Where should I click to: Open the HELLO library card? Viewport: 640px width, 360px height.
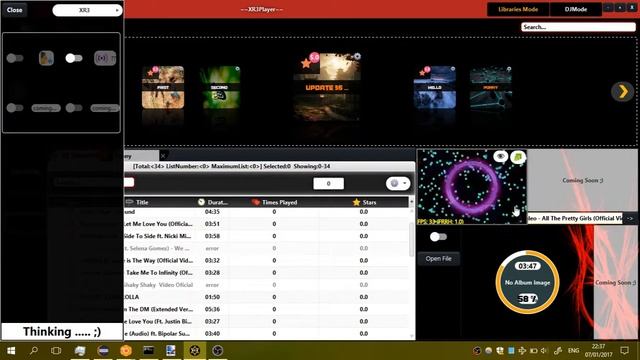click(x=435, y=87)
